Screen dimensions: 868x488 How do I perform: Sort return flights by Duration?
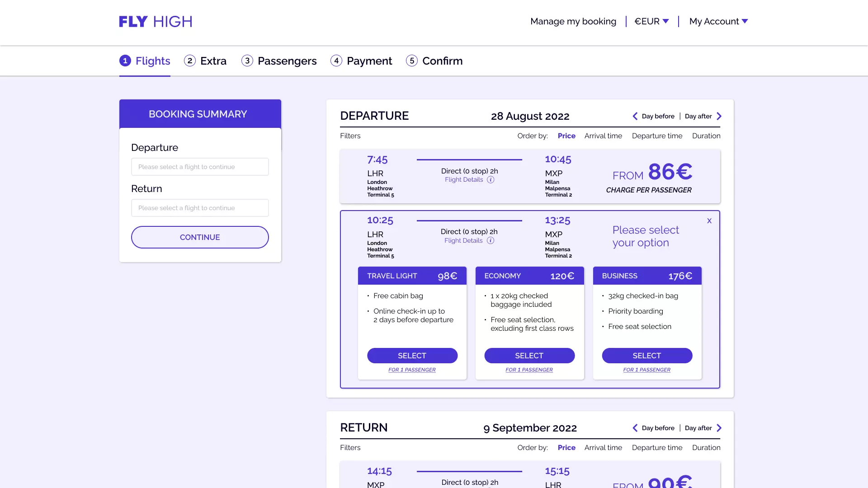[706, 448]
